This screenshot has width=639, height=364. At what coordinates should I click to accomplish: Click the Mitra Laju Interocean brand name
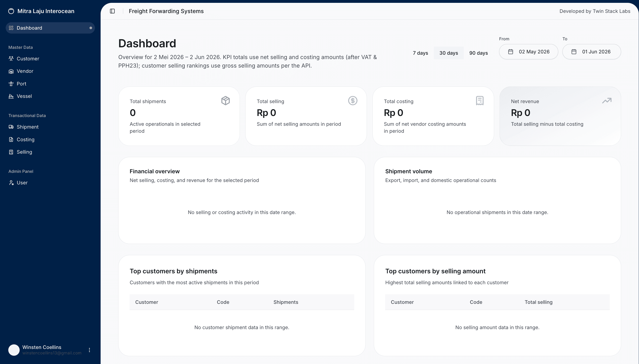point(46,11)
